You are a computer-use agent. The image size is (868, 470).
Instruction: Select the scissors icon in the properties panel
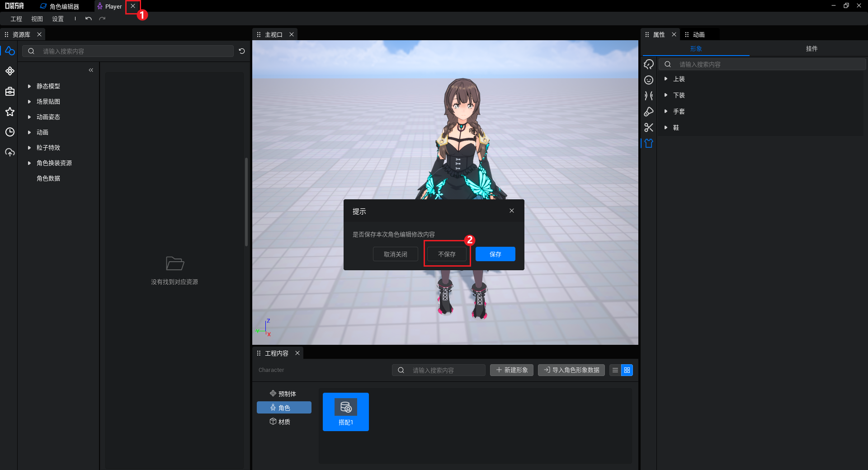[x=649, y=127]
